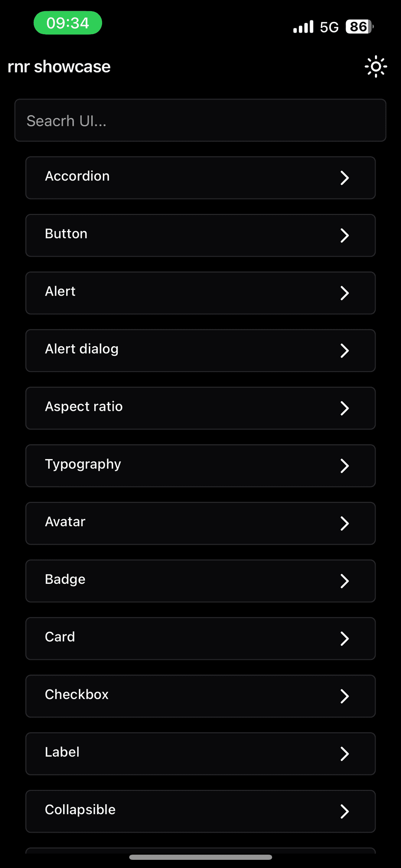Tap the chevron on Aspect ratio row
This screenshot has height=868, width=401.
(345, 408)
